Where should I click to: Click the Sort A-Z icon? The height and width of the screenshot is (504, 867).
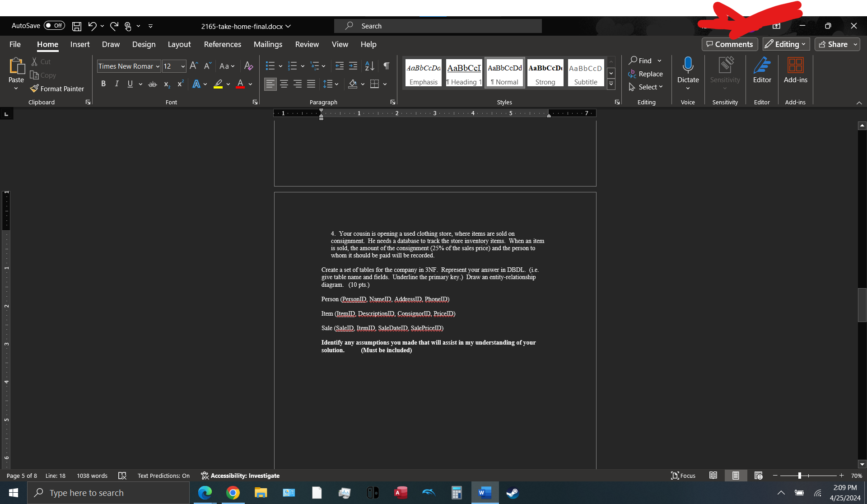pyautogui.click(x=369, y=66)
